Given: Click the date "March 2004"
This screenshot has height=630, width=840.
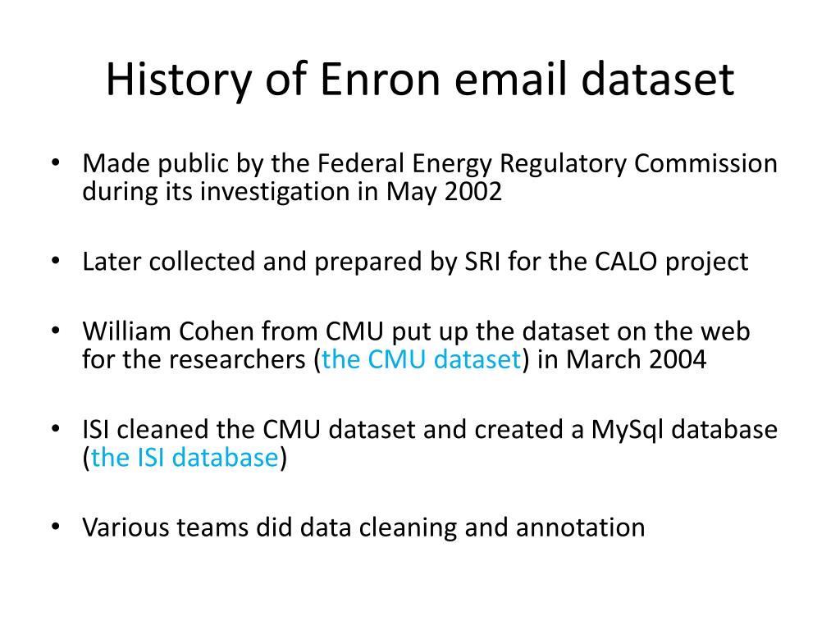Looking at the screenshot, I should click(636, 359).
